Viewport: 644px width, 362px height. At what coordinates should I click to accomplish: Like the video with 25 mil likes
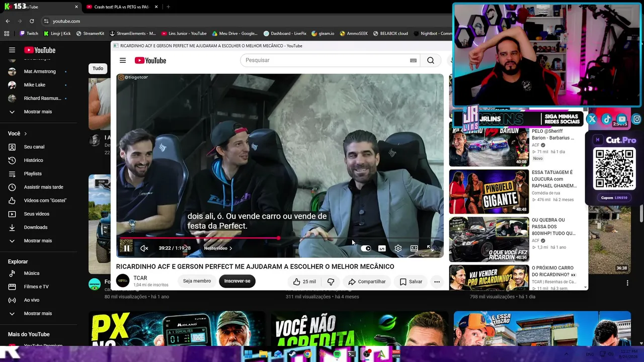(x=304, y=282)
